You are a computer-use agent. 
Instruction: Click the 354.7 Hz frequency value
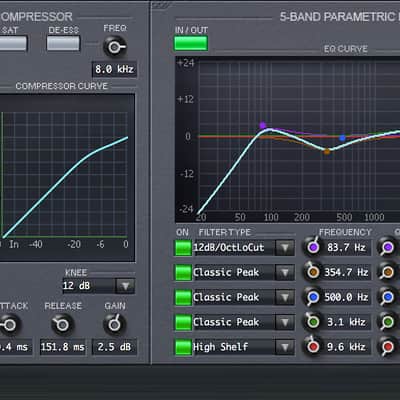click(346, 272)
